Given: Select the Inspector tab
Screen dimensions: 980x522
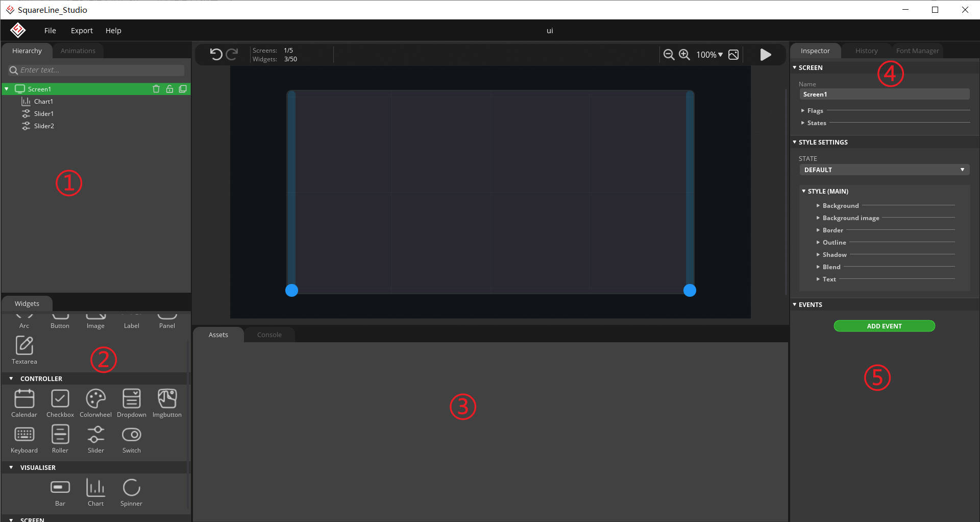Looking at the screenshot, I should (x=815, y=51).
